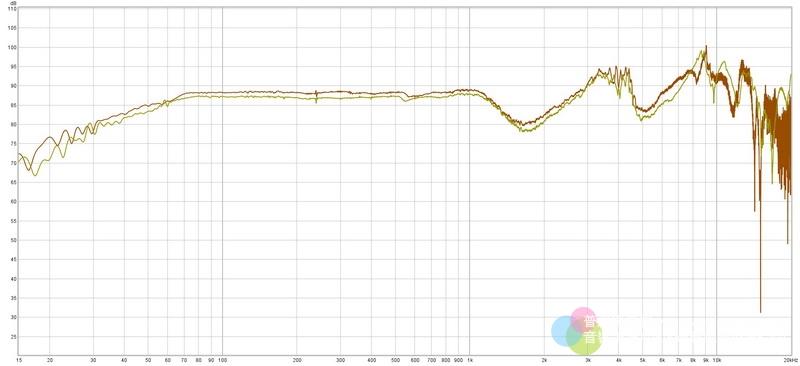Click the 15 label at the frequency axis start
800x366 pixels.
coord(19,360)
